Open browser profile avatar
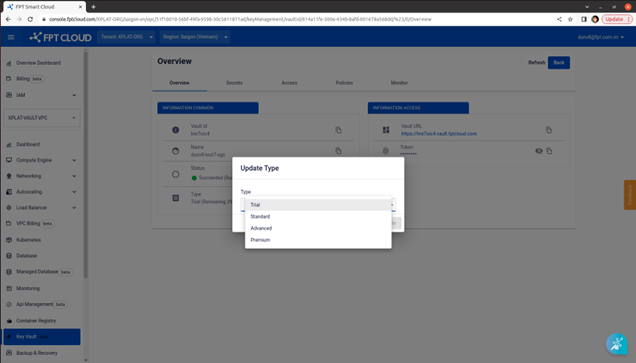This screenshot has height=363, width=636. click(595, 19)
